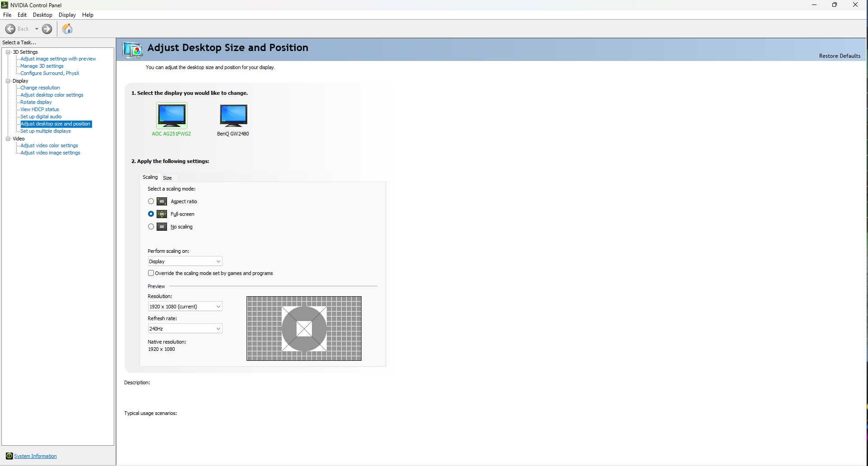Click the Forward arrow icon

(47, 29)
